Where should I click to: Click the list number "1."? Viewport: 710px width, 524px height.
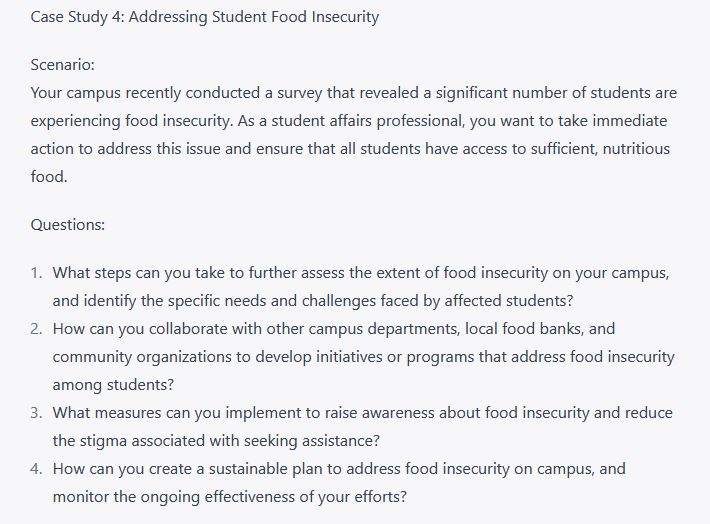tap(36, 272)
